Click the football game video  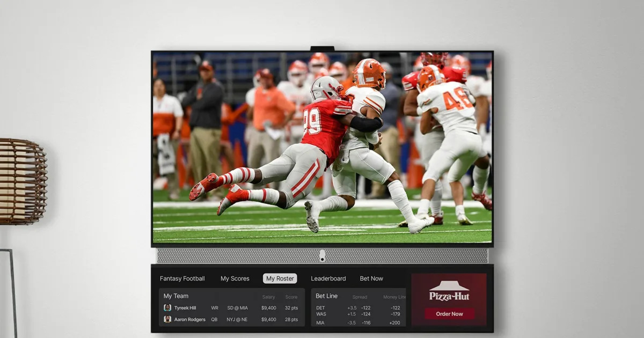click(322, 148)
